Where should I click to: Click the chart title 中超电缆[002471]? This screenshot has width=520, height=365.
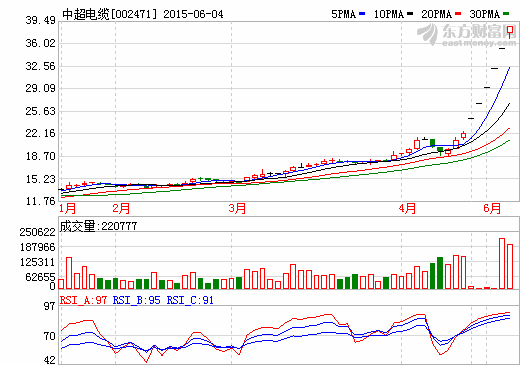point(109,14)
